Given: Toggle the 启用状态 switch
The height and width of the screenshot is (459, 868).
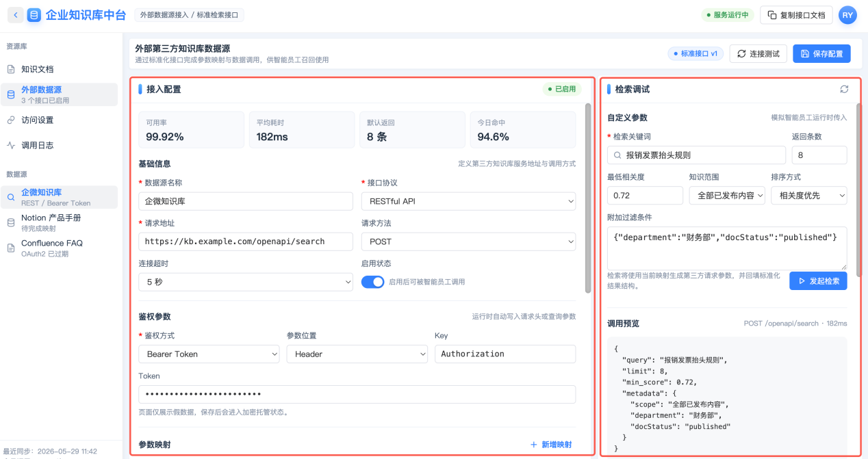Looking at the screenshot, I should click(373, 282).
